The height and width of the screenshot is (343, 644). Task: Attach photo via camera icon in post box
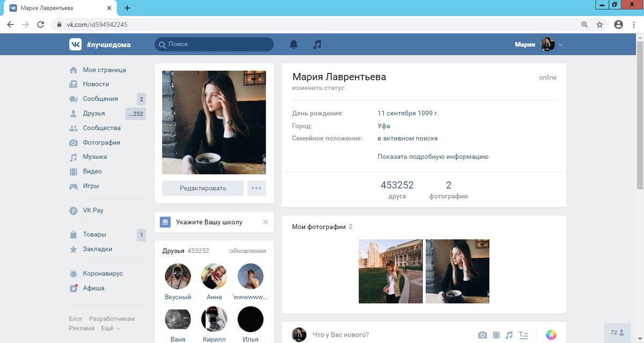pos(482,335)
